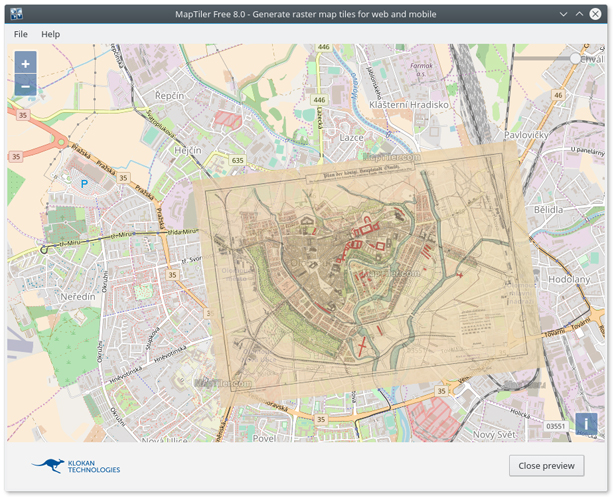Click the Nový Svět label on map
Screen dimensions: 616x500
(x=494, y=435)
